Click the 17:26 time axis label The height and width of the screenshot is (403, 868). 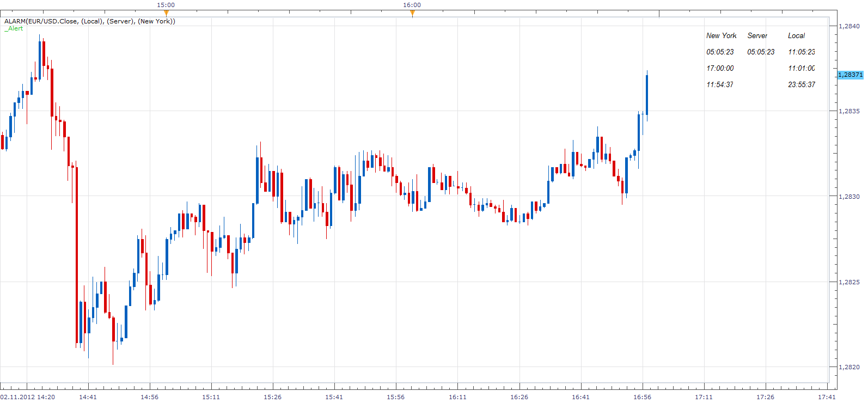(765, 397)
